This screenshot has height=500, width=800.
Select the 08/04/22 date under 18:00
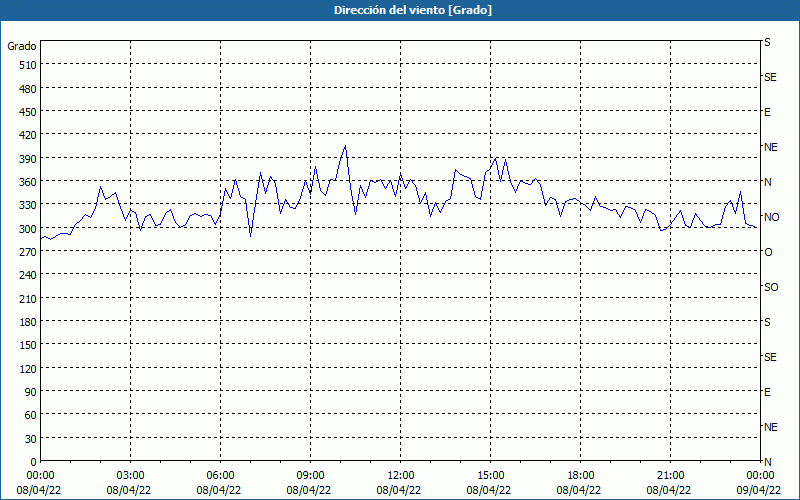tap(579, 490)
